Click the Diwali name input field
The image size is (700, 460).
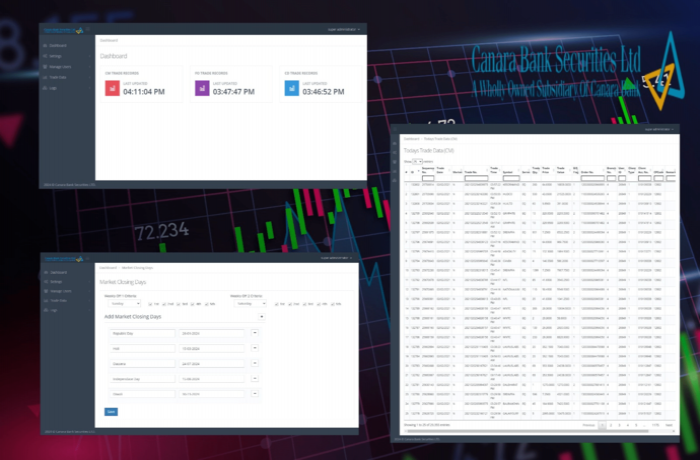click(x=142, y=394)
